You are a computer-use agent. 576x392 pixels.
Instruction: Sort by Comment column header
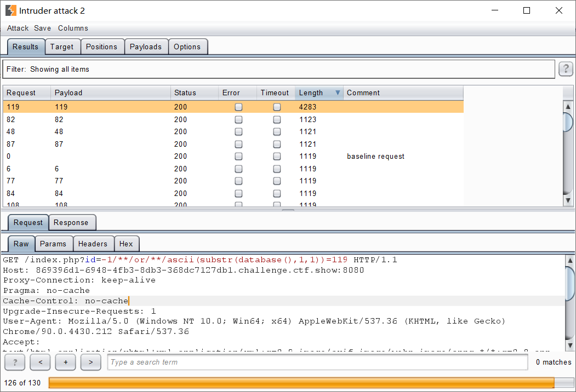coord(403,93)
